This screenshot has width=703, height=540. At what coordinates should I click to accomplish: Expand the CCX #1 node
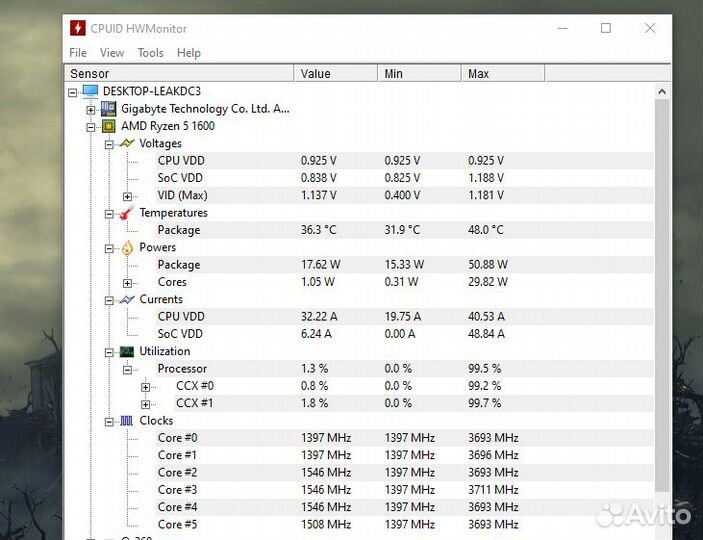point(145,405)
